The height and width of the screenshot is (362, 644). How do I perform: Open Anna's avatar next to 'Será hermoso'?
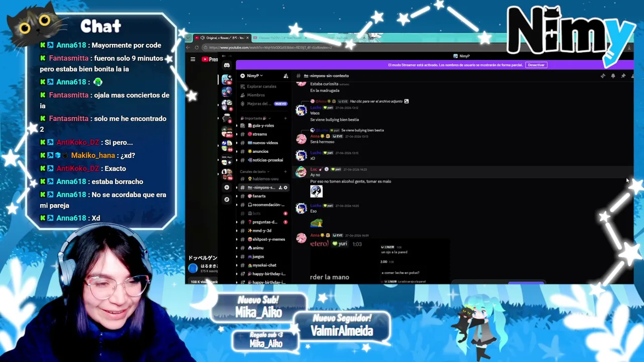coord(301,139)
